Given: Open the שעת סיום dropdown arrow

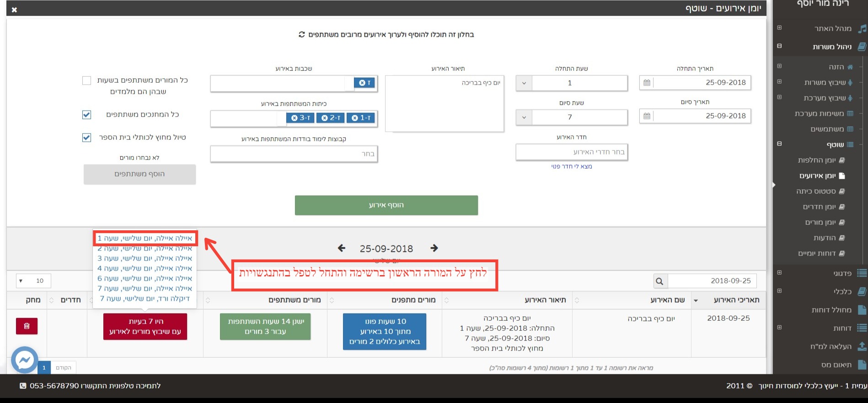Looking at the screenshot, I should tap(524, 117).
